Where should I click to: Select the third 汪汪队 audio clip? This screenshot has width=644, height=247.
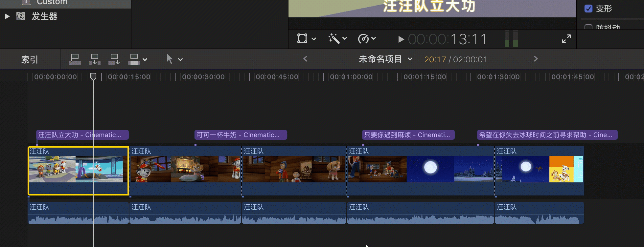point(294,213)
